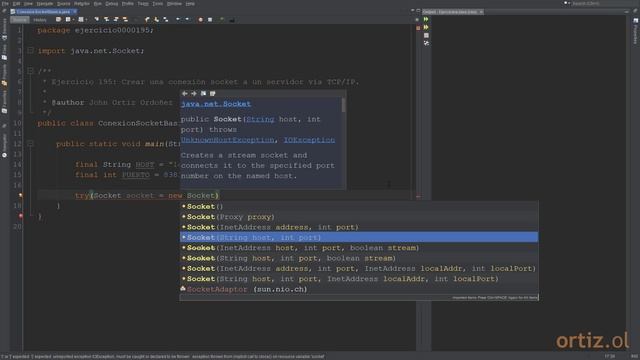Click the Stop button in Output panel

[x=426, y=36]
